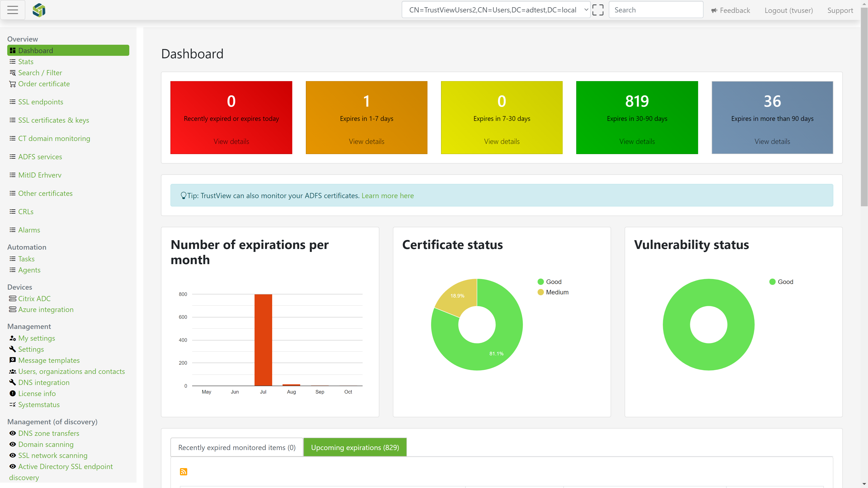
Task: Click Logout (tvuser) link
Action: coord(788,10)
